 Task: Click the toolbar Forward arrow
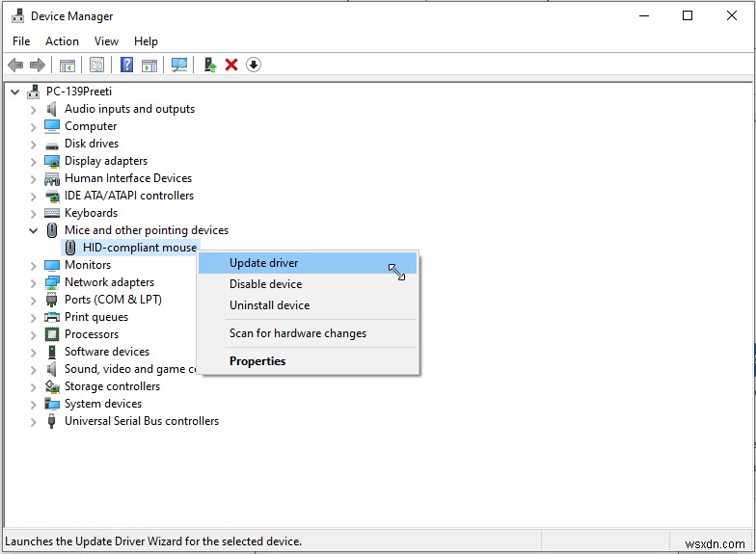coord(37,65)
